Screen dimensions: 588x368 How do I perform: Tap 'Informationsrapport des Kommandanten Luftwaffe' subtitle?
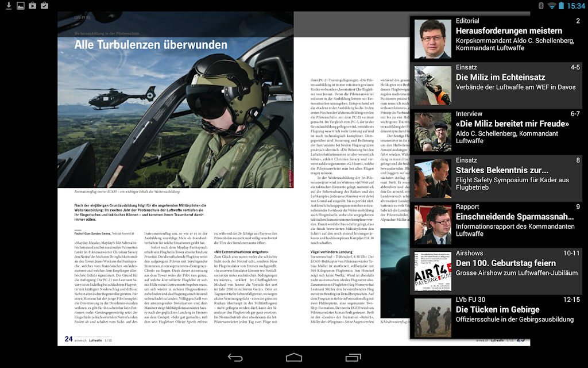tap(515, 230)
